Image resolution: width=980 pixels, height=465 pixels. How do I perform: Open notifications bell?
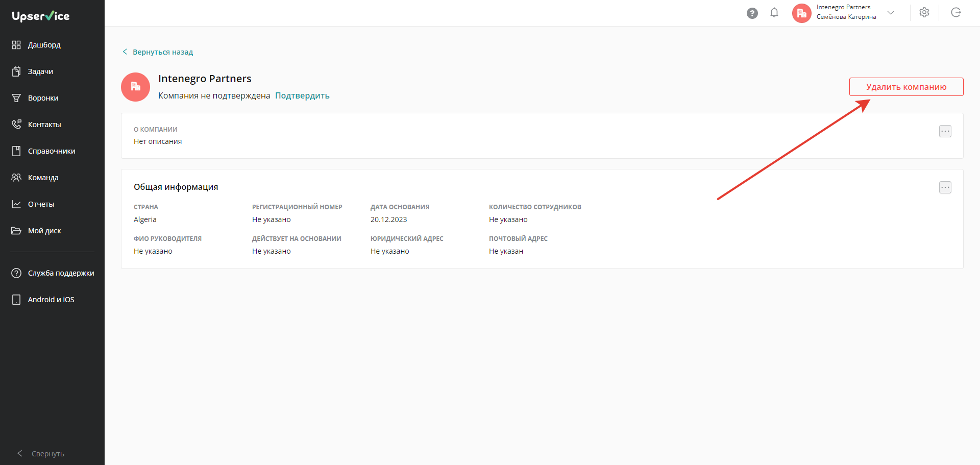(774, 13)
